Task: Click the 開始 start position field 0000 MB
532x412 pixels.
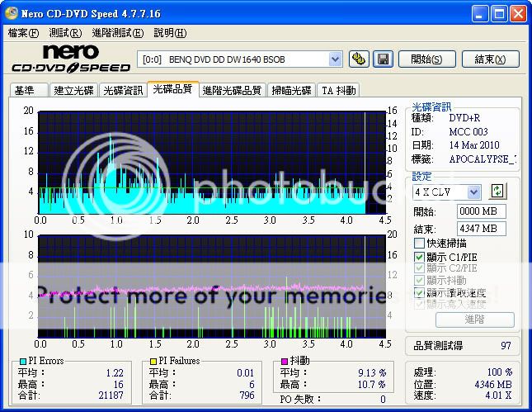Action: (x=481, y=211)
